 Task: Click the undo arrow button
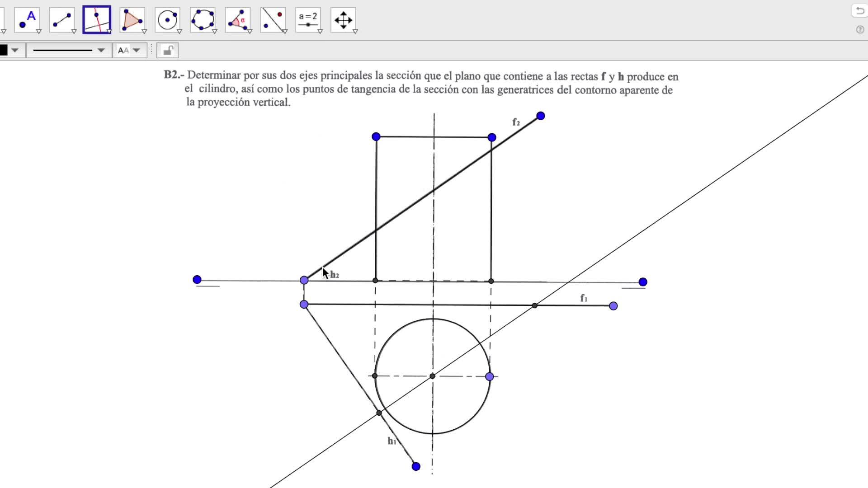pyautogui.click(x=859, y=11)
